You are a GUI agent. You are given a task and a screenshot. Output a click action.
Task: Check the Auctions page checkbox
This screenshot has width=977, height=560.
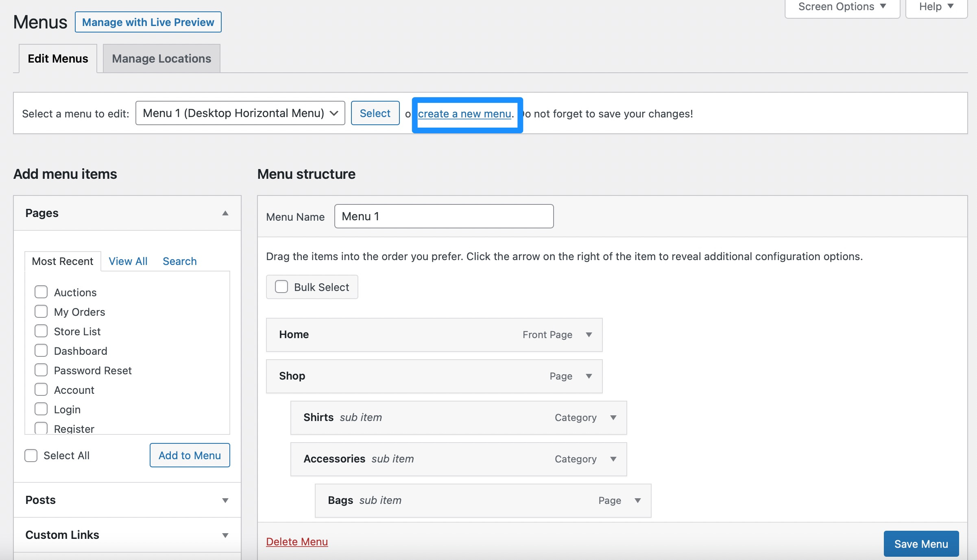(x=41, y=292)
